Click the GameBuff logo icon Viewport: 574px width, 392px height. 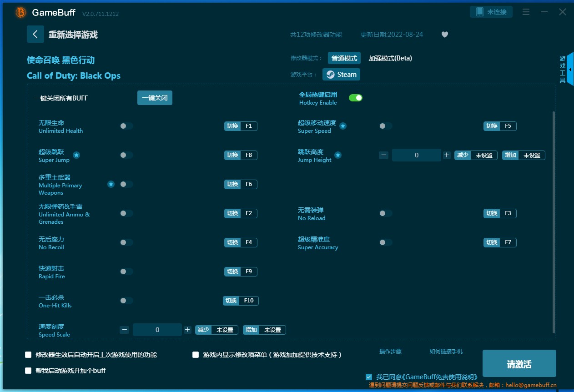point(21,13)
